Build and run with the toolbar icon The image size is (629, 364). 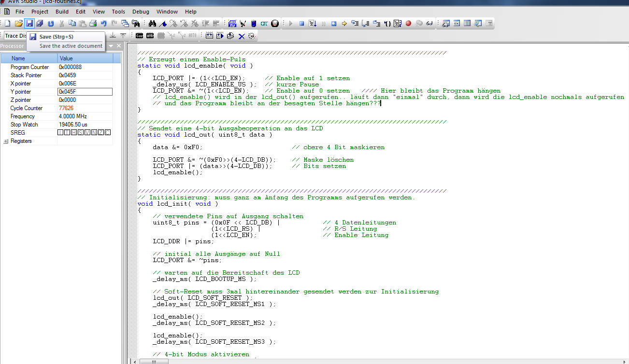pyautogui.click(x=220, y=35)
